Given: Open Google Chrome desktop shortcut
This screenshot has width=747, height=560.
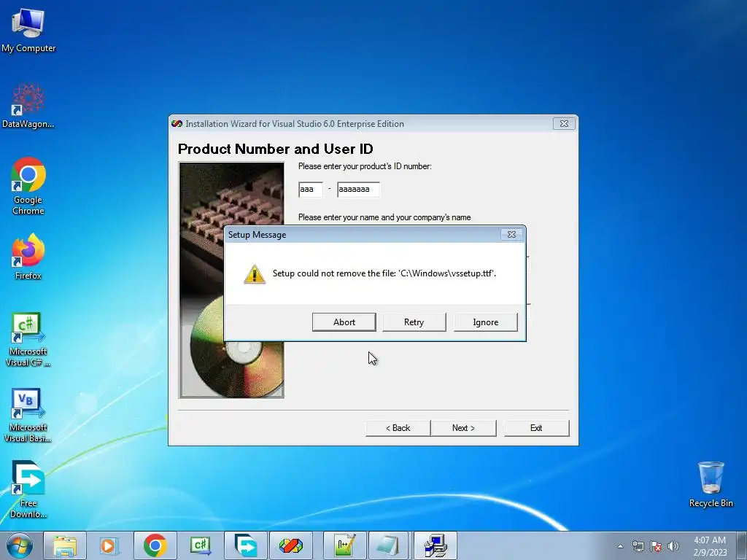Looking at the screenshot, I should pos(28,186).
